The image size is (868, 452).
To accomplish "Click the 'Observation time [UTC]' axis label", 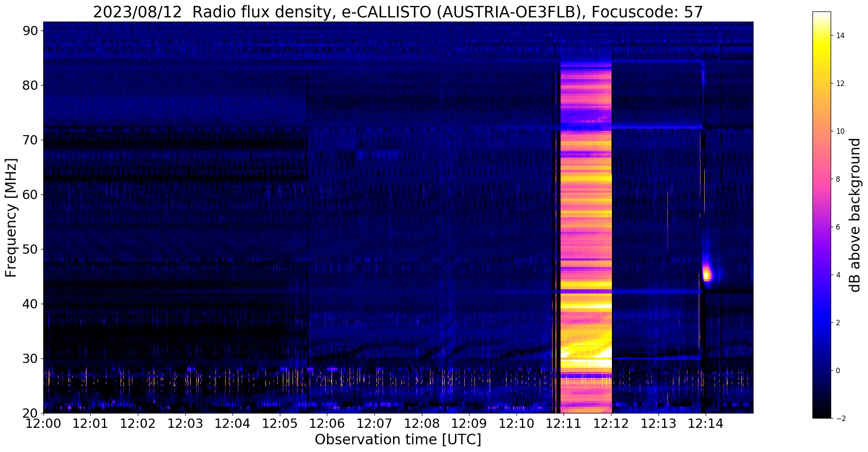I will (398, 440).
